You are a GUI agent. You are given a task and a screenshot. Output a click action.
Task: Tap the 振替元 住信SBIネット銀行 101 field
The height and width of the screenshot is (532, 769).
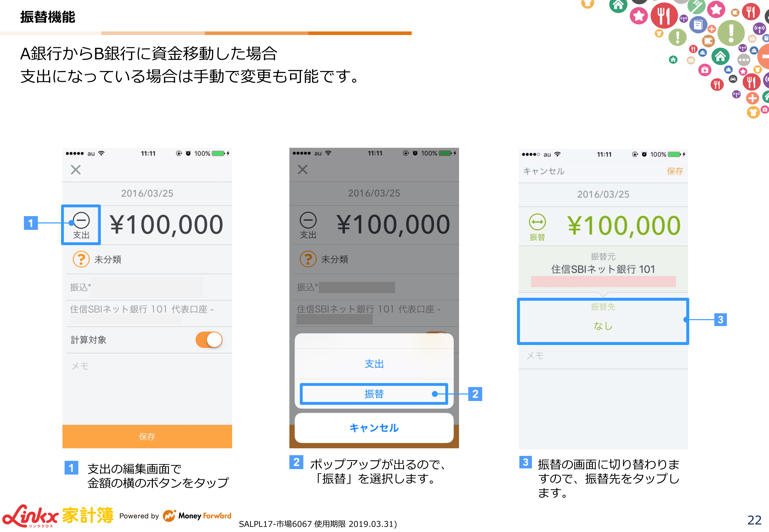point(603,269)
